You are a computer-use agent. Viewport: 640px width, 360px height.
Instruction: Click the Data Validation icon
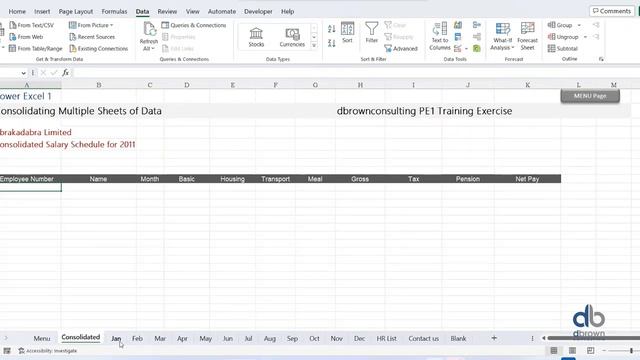click(458, 49)
